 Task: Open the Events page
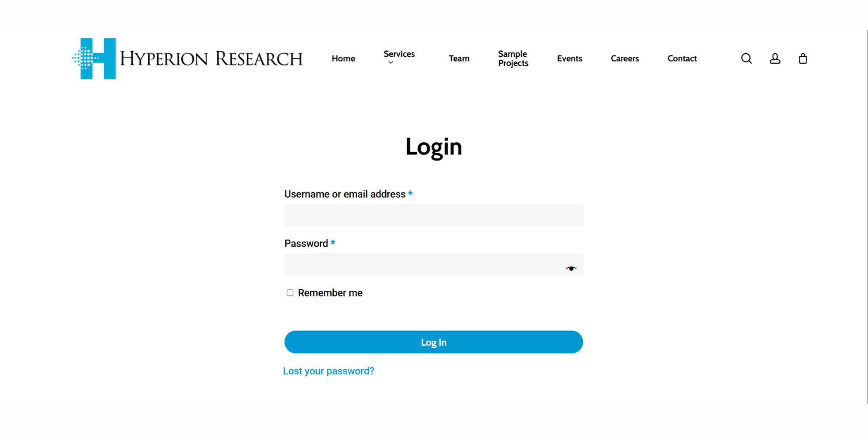(569, 58)
